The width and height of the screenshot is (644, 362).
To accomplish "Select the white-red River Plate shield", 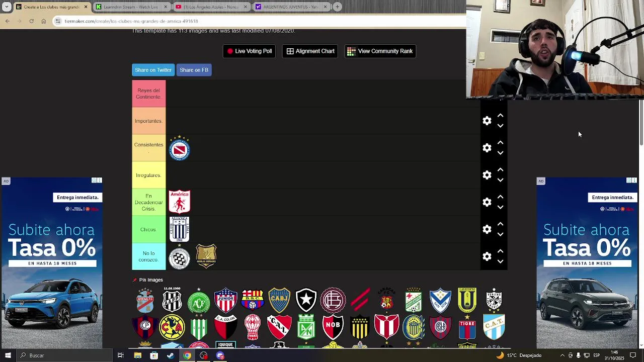I will click(x=386, y=327).
